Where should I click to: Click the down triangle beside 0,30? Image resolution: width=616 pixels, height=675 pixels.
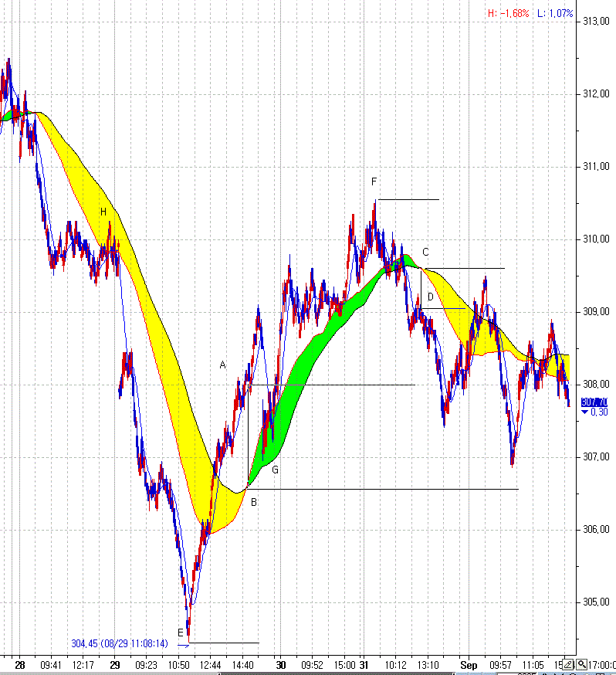click(x=584, y=412)
